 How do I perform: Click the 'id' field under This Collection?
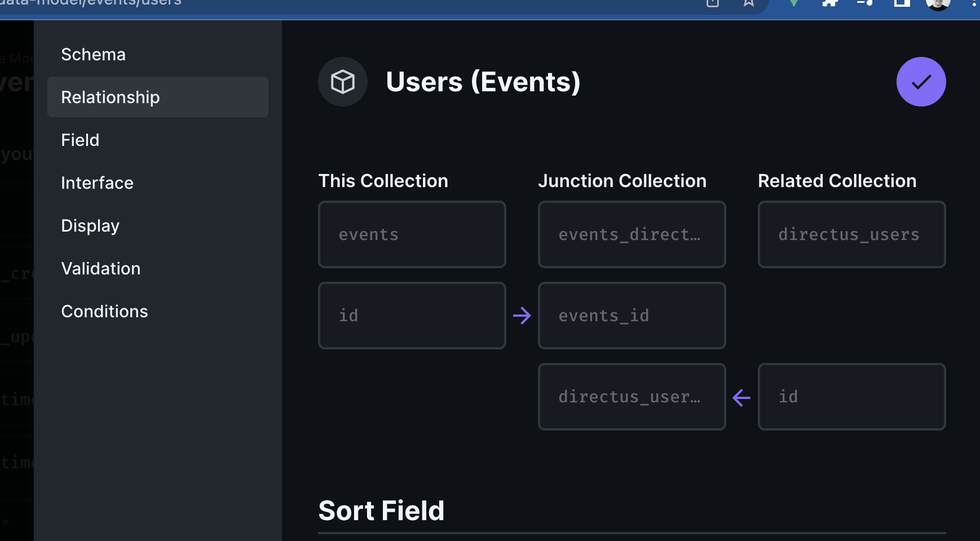pos(412,316)
